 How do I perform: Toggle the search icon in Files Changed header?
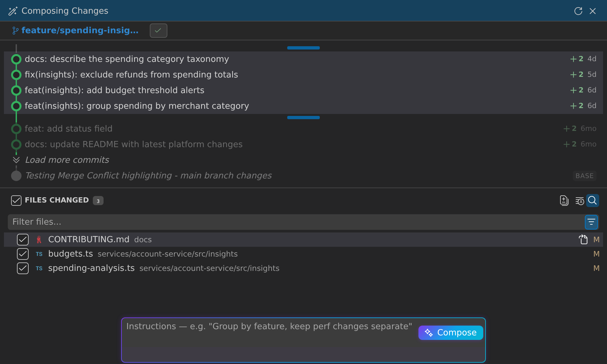click(x=593, y=201)
